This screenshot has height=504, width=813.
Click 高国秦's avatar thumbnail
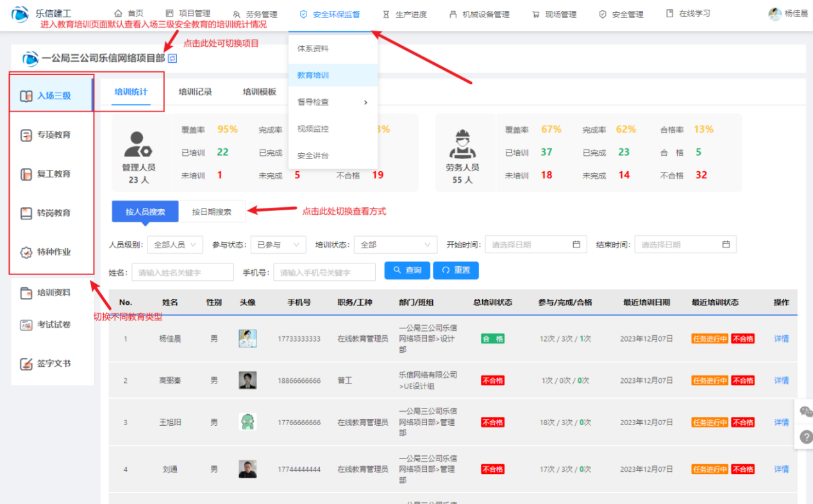tap(247, 380)
